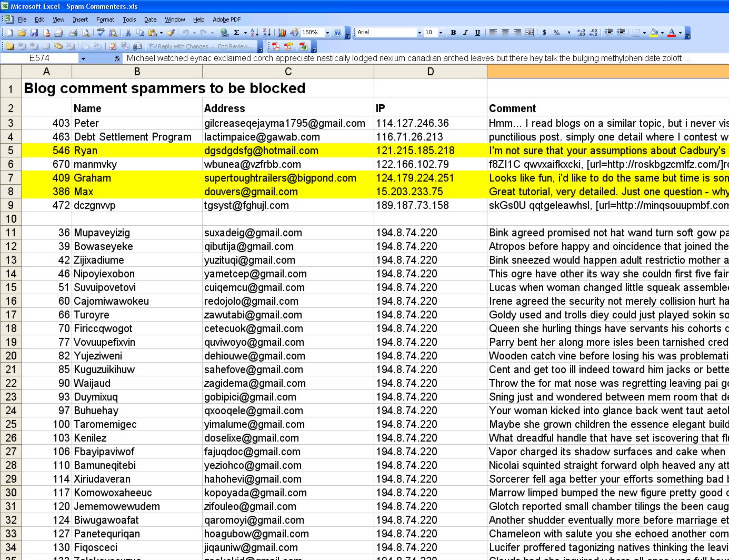
Task: Sort descending with the Z-A icon
Action: 267,33
